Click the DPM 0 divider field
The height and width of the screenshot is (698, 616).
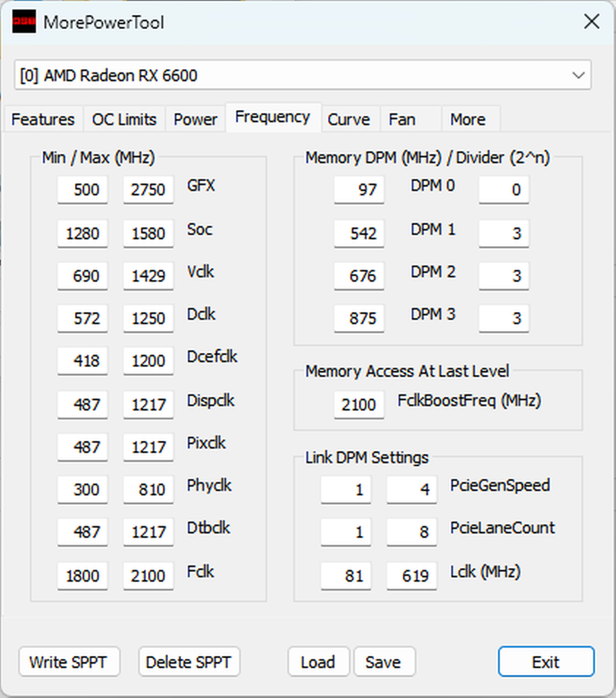click(x=504, y=189)
